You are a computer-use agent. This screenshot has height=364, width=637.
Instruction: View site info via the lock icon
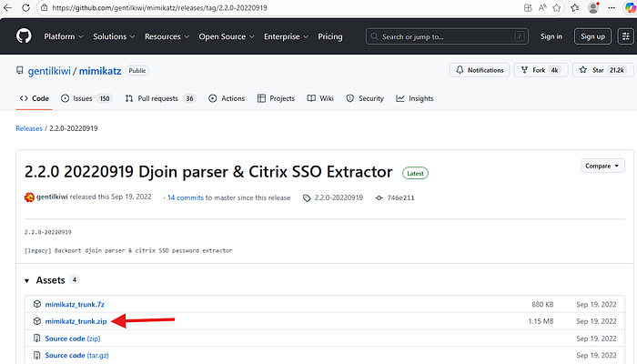click(45, 7)
